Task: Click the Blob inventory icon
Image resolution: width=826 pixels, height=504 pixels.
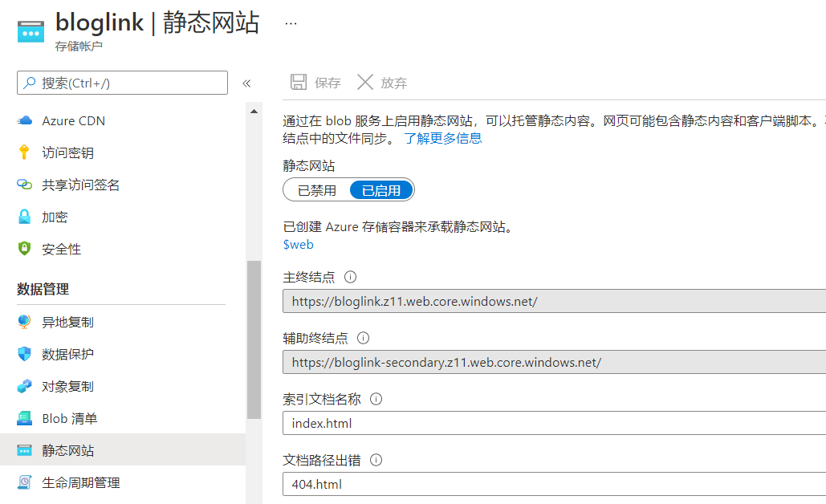Action: point(24,418)
